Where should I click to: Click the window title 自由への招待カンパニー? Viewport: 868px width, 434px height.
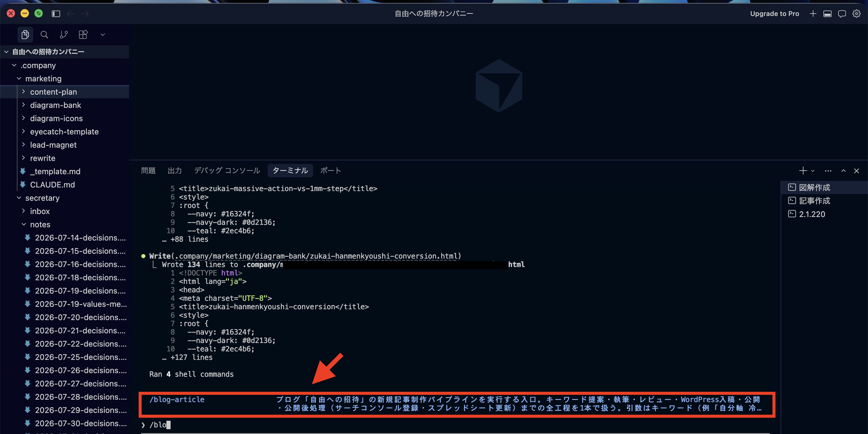(x=434, y=14)
